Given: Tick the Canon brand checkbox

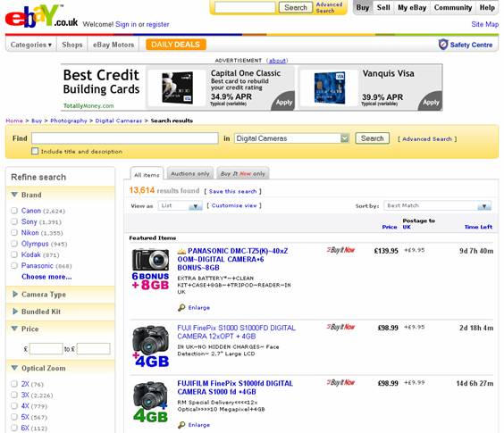Looking at the screenshot, I should (x=14, y=211).
